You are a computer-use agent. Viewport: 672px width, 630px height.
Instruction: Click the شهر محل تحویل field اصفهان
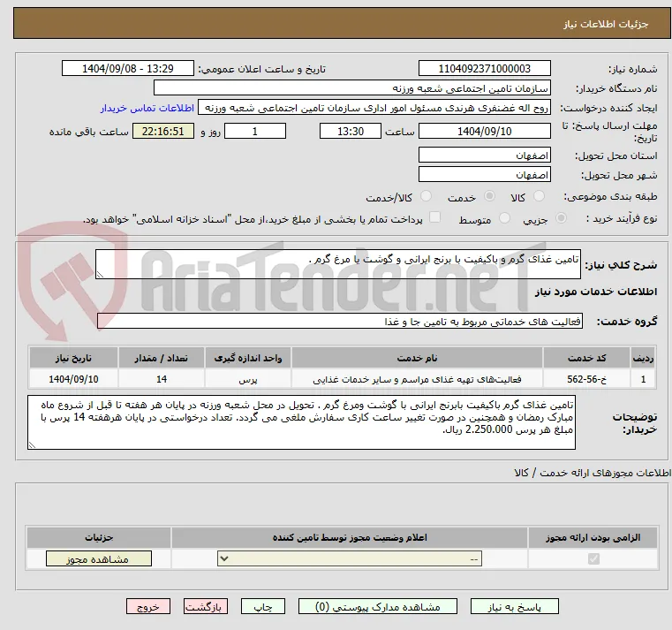click(x=484, y=175)
